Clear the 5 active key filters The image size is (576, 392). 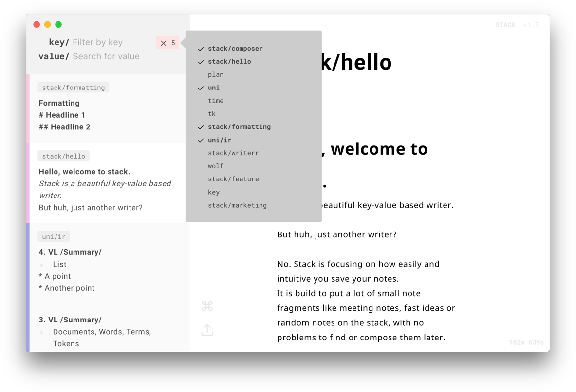(x=167, y=43)
